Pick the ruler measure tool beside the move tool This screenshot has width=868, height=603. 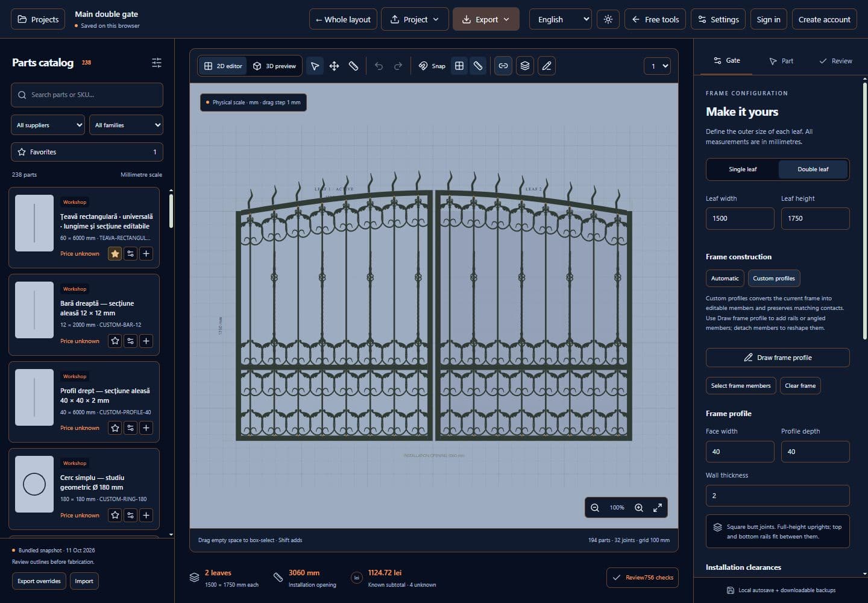(x=353, y=66)
